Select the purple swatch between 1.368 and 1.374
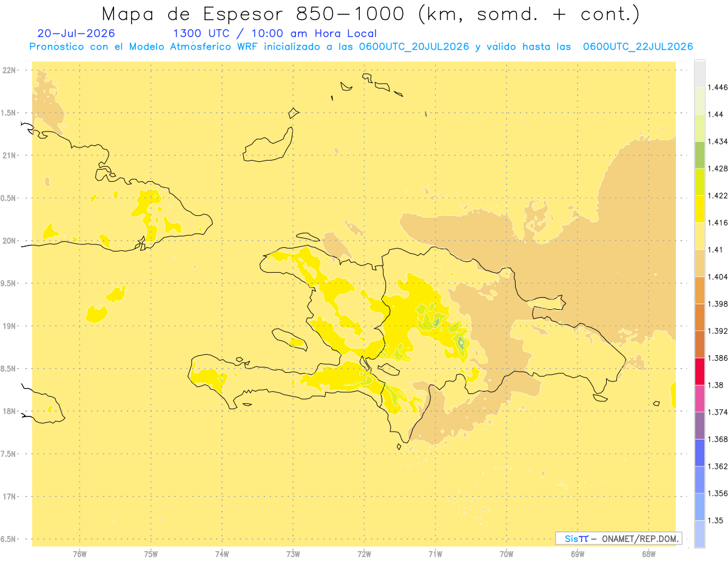This screenshot has height=562, width=728. pos(699,426)
